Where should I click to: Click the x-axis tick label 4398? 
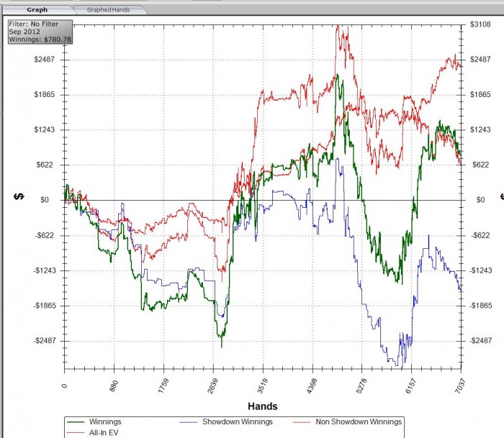[x=312, y=386]
